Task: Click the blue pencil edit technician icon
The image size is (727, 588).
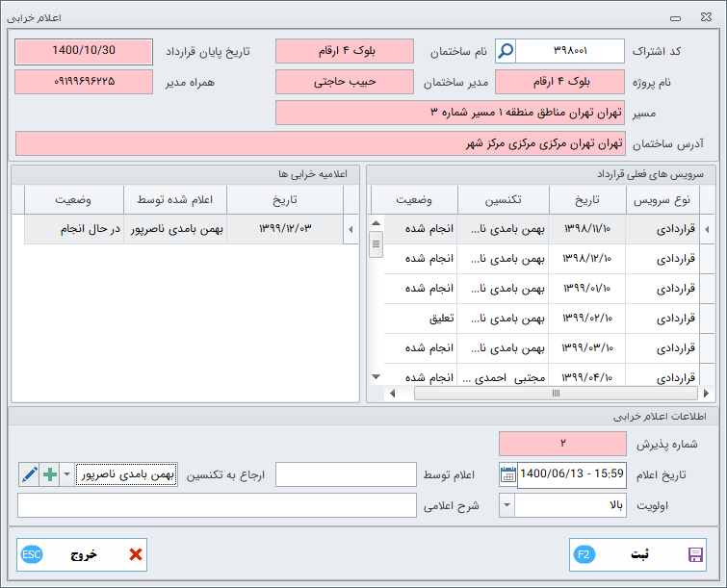Action: pos(29,473)
